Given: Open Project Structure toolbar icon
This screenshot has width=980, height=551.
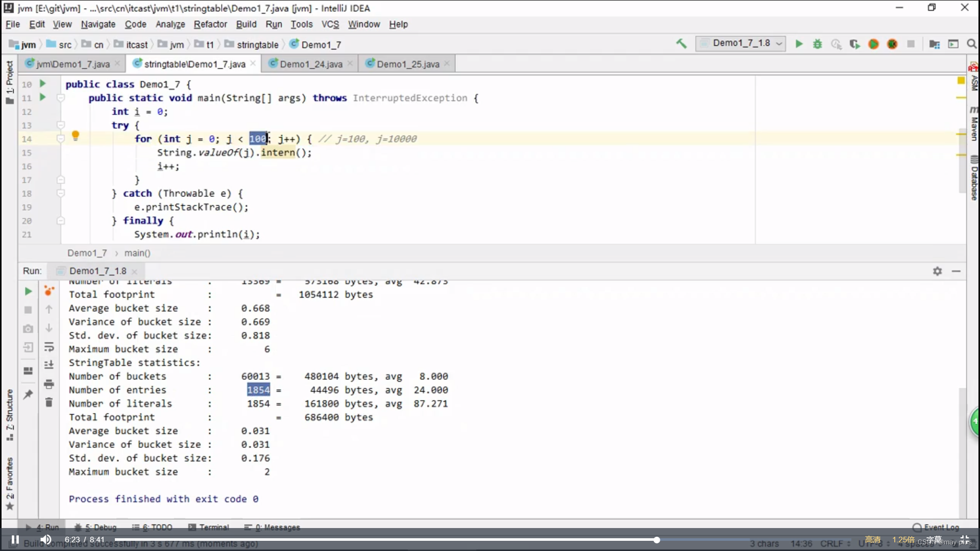Looking at the screenshot, I should [935, 44].
